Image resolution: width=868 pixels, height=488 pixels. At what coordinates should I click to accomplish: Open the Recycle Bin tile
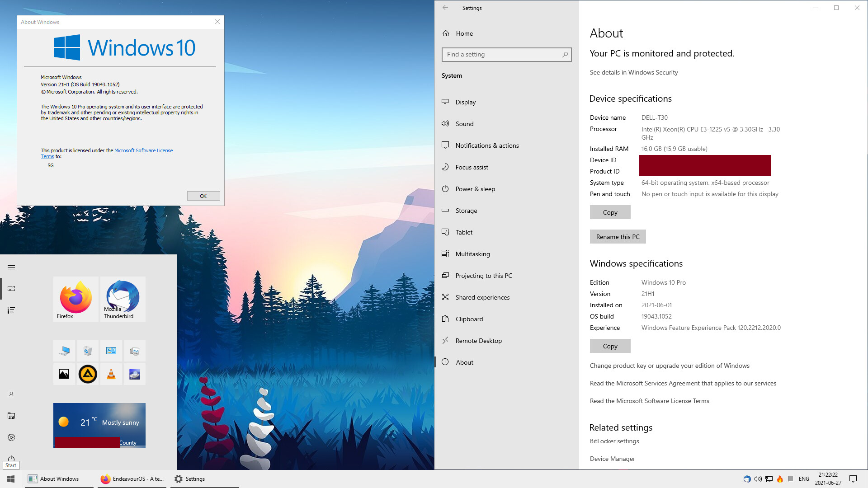pyautogui.click(x=88, y=351)
